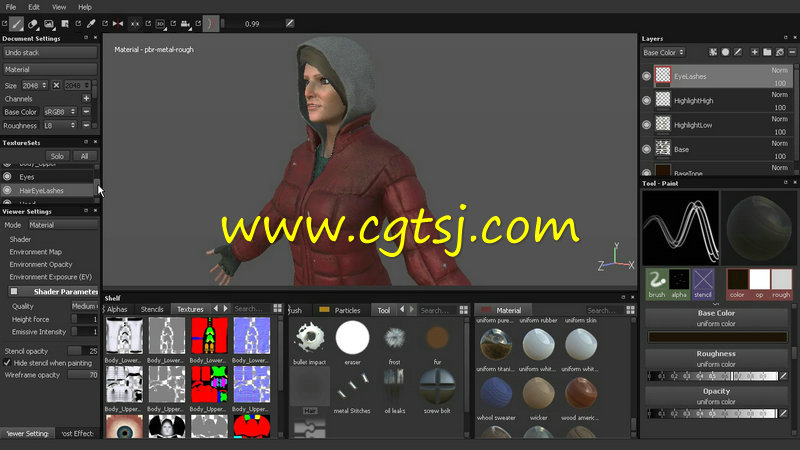The image size is (800, 450).
Task: Click the symmetry settings X X icon
Action: tap(135, 23)
